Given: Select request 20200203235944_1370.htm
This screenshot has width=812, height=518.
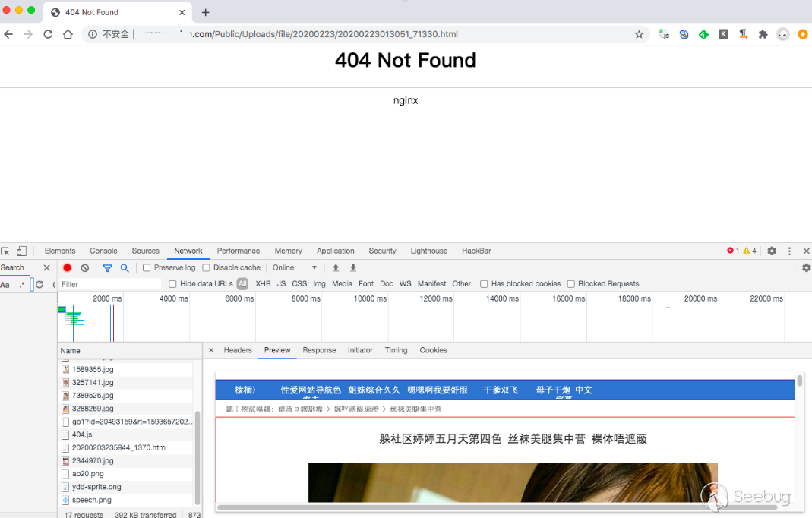Looking at the screenshot, I should 126,447.
